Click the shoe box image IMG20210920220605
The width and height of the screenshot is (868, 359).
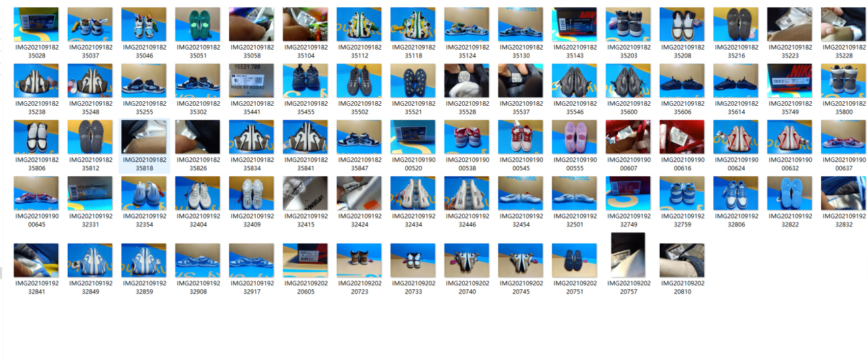(x=305, y=261)
